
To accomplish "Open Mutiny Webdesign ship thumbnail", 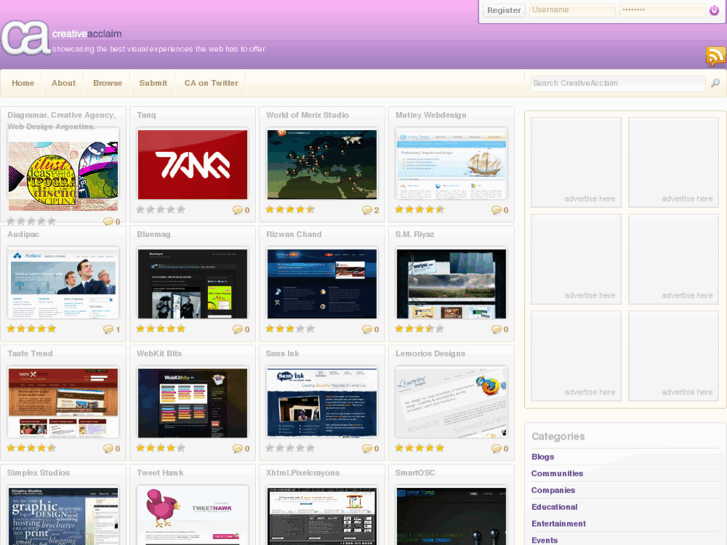I will [x=451, y=165].
